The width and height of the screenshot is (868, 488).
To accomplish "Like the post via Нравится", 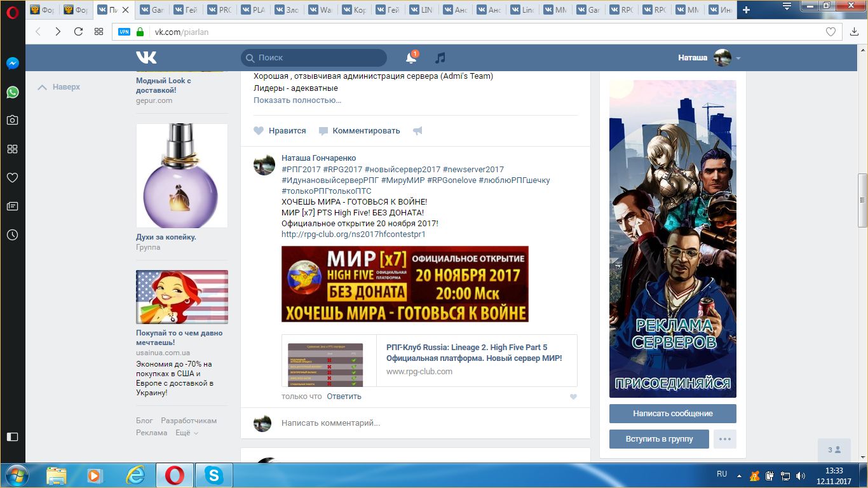I will 280,131.
